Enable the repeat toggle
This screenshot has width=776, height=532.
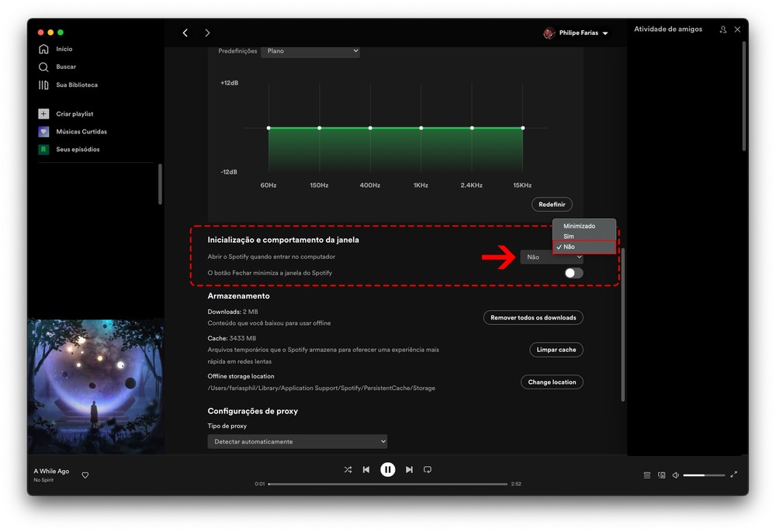pos(428,470)
